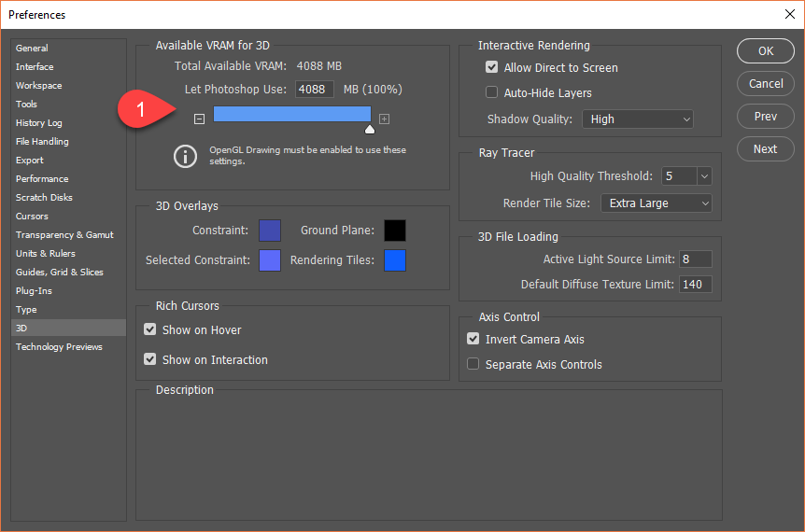Screen dimensions: 805x532
Task: Click the plus icon to increase VRAM
Action: point(384,119)
